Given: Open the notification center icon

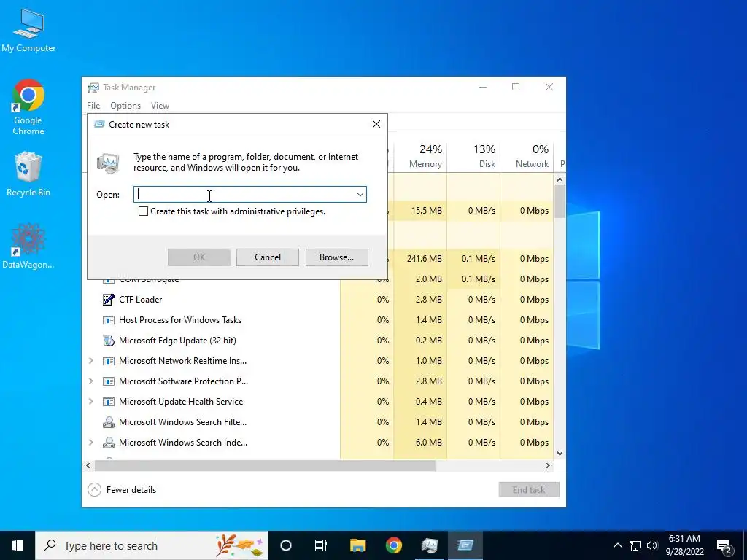Looking at the screenshot, I should pos(724,545).
